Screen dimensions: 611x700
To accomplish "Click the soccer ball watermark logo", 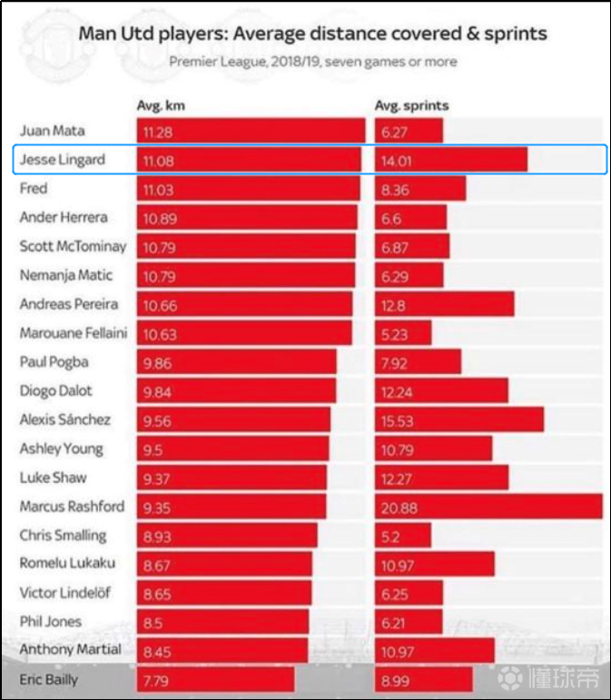I will click(x=511, y=678).
